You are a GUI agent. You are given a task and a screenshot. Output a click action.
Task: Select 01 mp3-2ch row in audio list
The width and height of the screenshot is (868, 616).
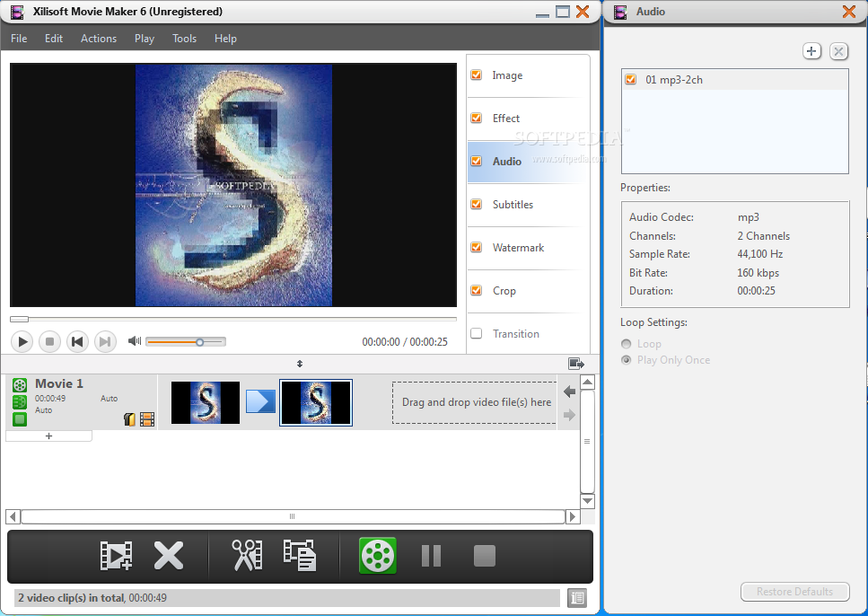[x=735, y=79]
